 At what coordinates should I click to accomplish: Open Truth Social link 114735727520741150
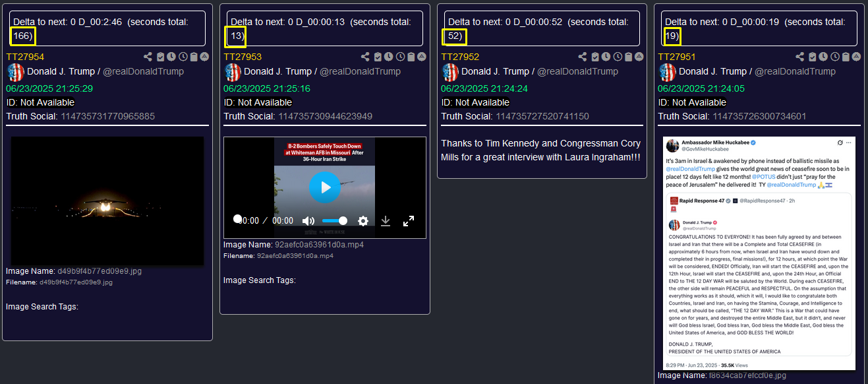click(542, 116)
